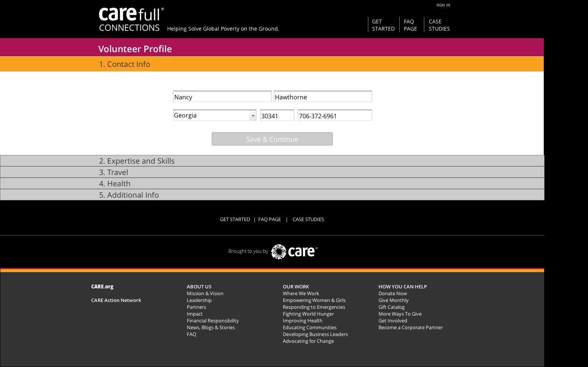Viewport: 588px width, 367px height.
Task: Click the Mission & Vision link
Action: tap(205, 293)
